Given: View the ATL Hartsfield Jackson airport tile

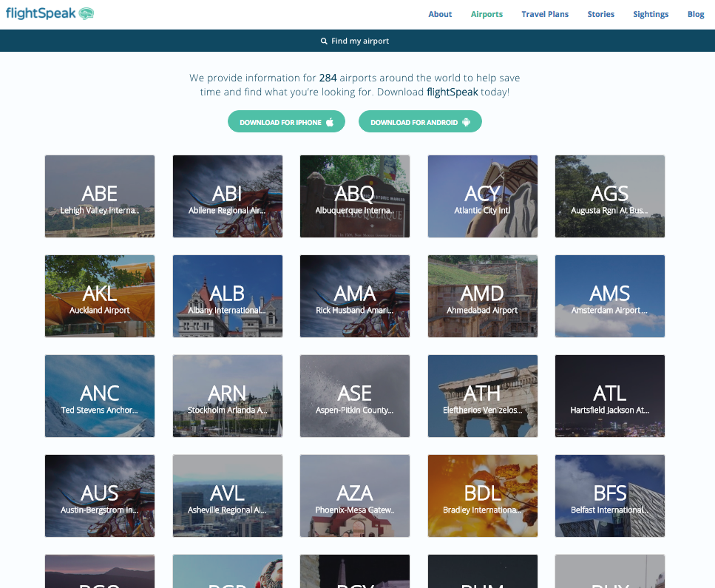Looking at the screenshot, I should 609,396.
